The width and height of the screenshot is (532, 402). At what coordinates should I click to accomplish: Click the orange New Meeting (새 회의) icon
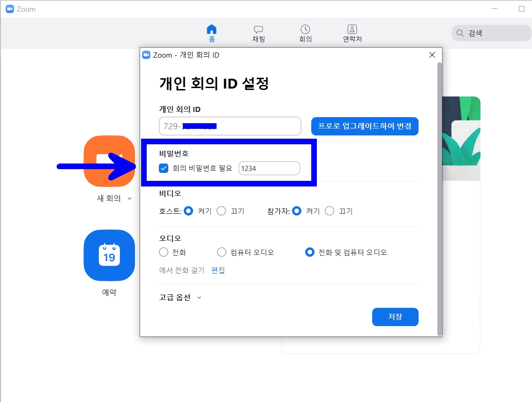tap(109, 161)
